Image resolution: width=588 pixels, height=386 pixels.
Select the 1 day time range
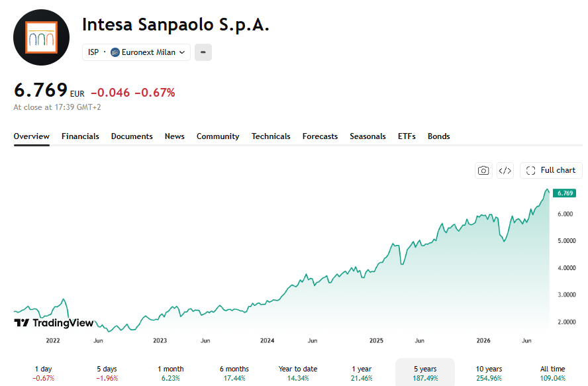[x=44, y=373]
